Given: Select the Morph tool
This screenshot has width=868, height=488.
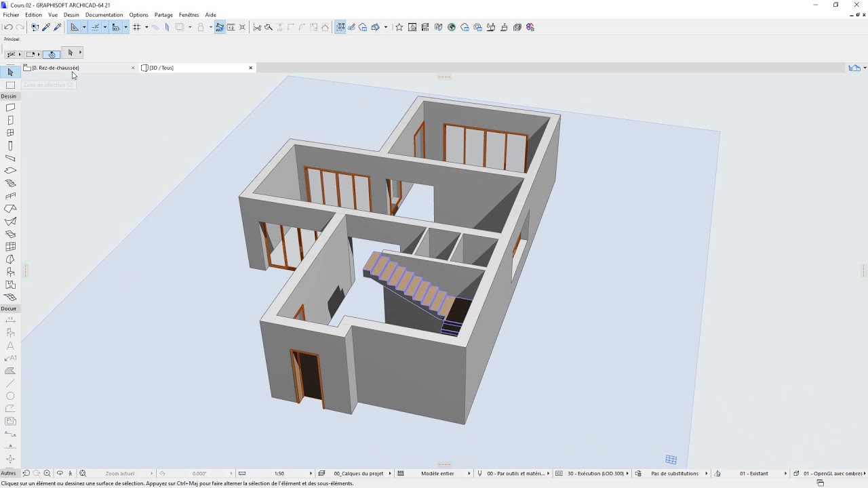Looking at the screenshot, I should (10, 260).
